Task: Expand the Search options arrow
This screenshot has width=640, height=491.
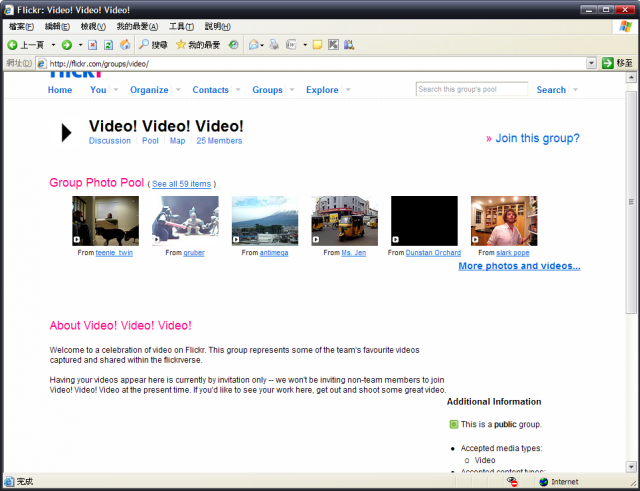Action: [576, 90]
